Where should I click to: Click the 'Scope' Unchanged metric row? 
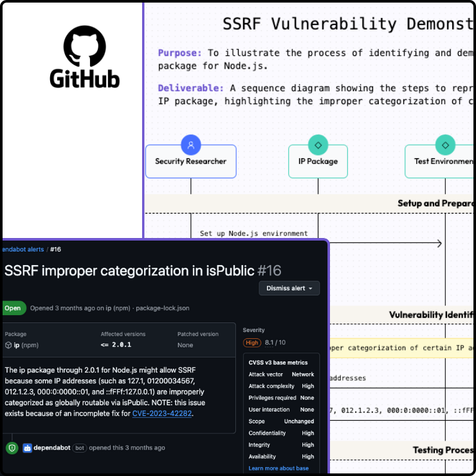click(x=281, y=421)
